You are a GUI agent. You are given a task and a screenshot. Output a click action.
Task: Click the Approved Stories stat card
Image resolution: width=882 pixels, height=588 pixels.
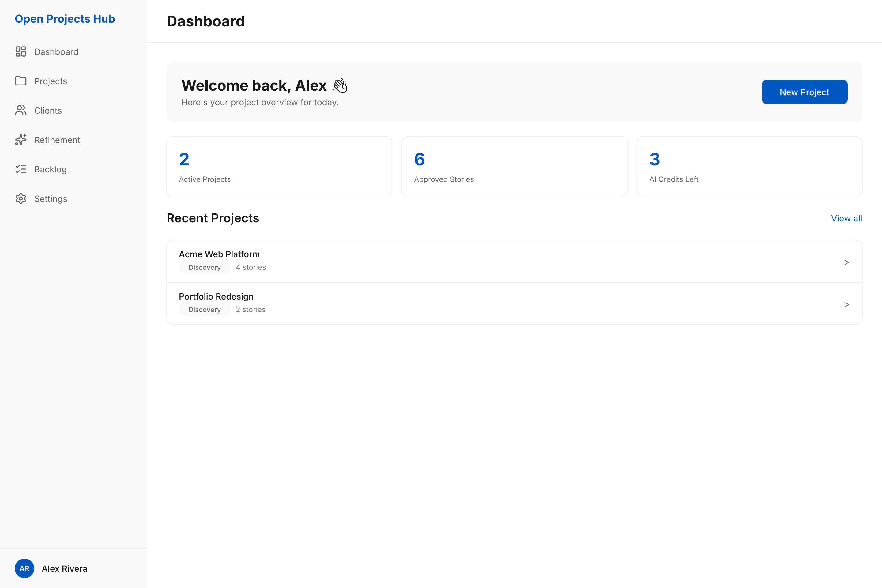coord(514,166)
